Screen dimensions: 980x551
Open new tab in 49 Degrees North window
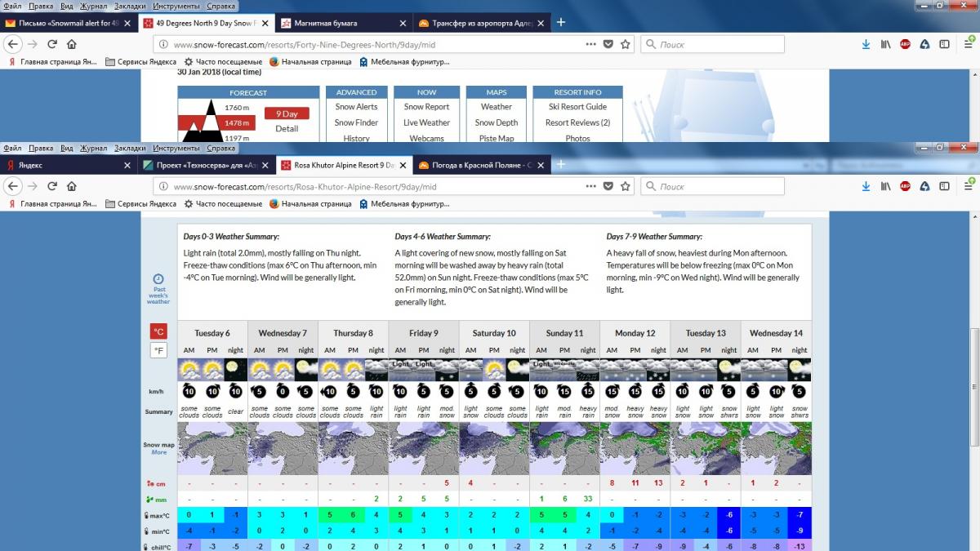(560, 22)
